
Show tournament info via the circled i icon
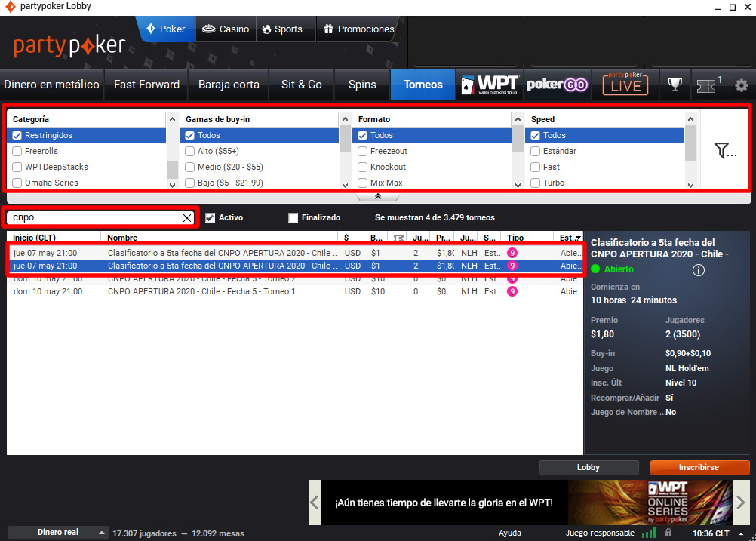[x=698, y=270]
